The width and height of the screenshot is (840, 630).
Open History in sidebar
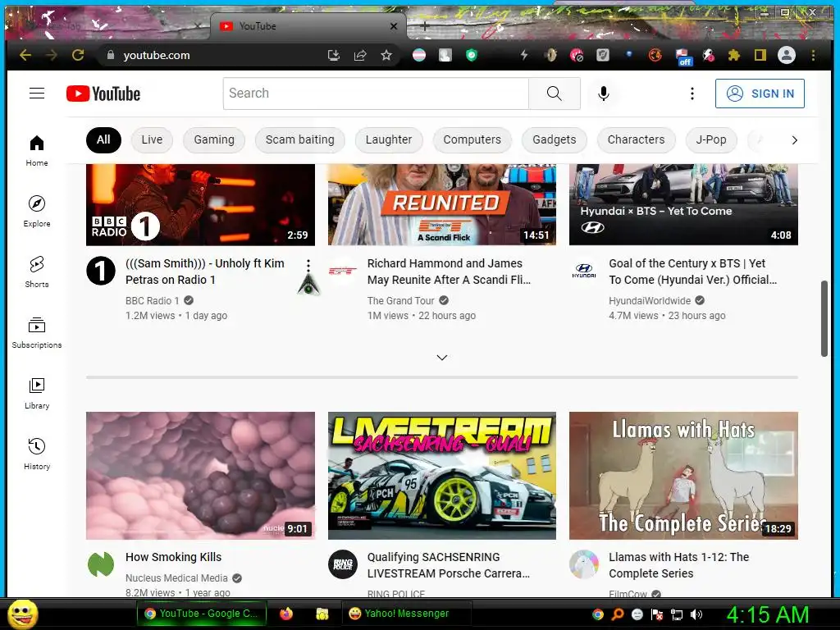click(37, 454)
